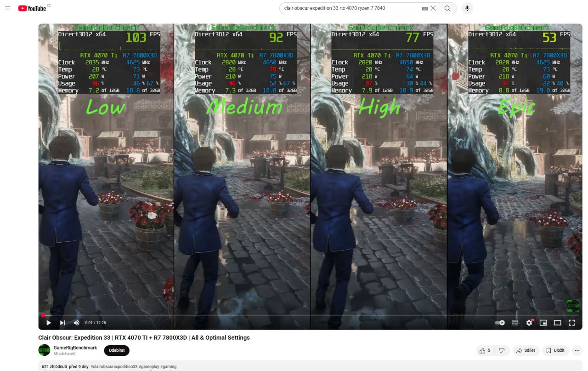Open the #gameplay hashtag
The width and height of the screenshot is (588, 371).
click(149, 367)
